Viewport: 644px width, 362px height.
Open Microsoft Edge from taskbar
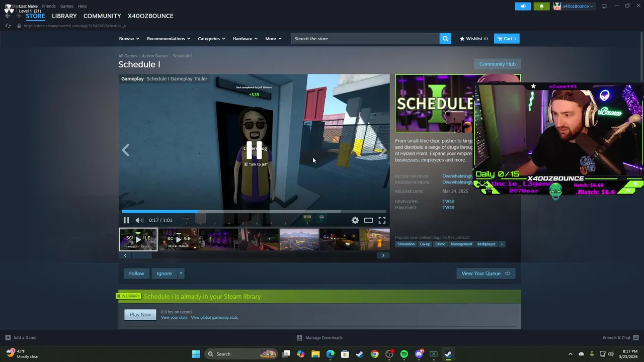pos(330,354)
